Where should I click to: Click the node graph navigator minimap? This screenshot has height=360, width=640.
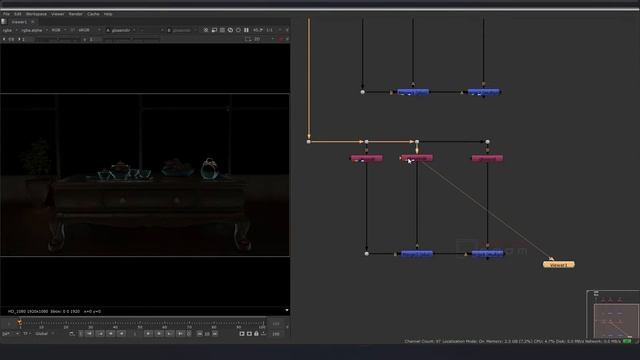pyautogui.click(x=613, y=315)
